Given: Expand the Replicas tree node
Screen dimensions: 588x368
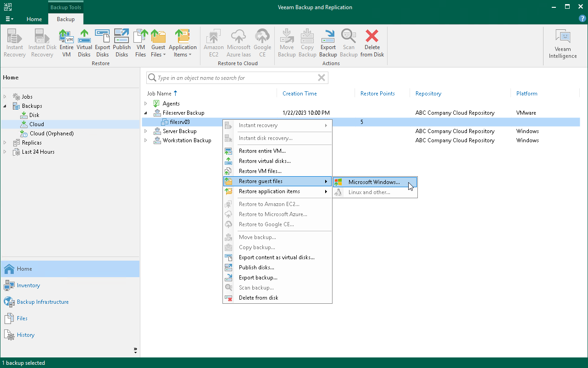Looking at the screenshot, I should [5, 143].
